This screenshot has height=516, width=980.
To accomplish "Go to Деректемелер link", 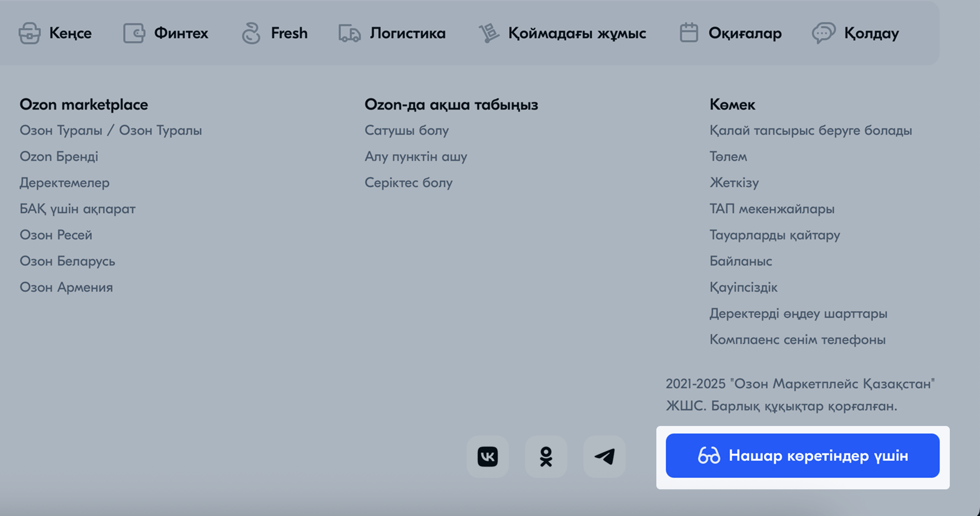I will tap(64, 183).
